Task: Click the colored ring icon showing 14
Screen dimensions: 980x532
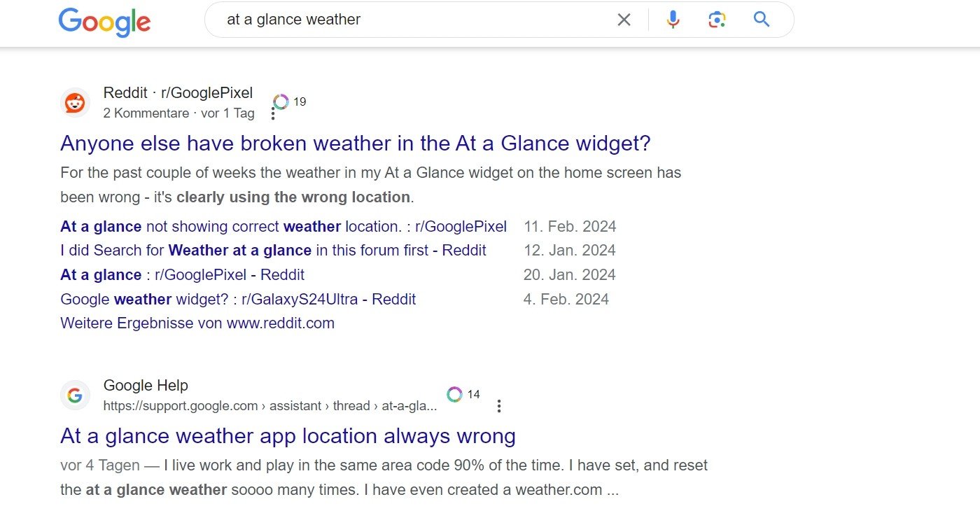Action: [455, 395]
